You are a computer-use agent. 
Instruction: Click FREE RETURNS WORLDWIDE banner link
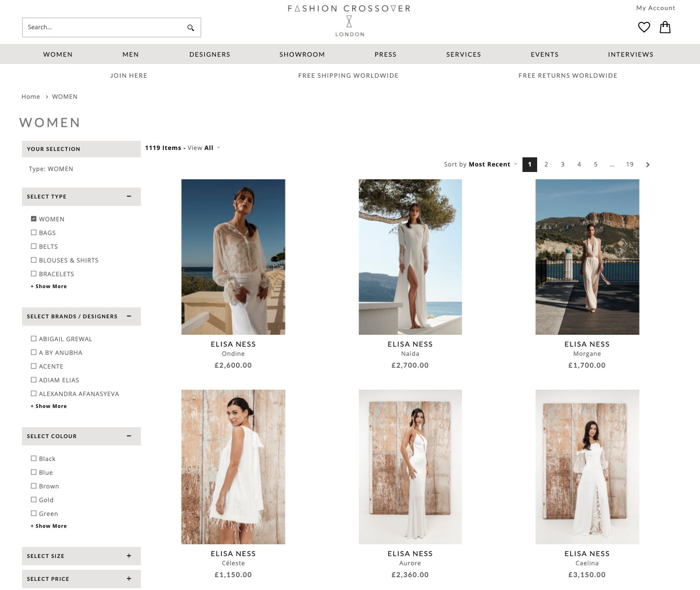(568, 75)
